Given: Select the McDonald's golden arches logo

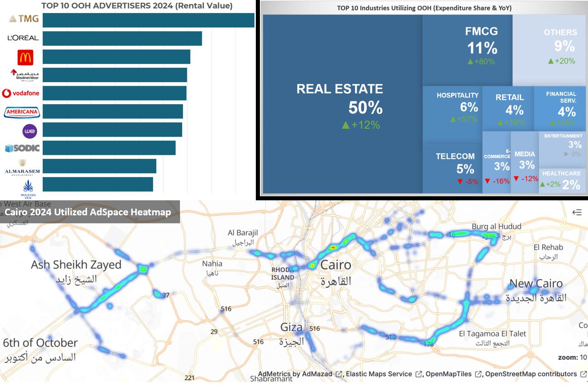Looking at the screenshot, I should click(25, 58).
